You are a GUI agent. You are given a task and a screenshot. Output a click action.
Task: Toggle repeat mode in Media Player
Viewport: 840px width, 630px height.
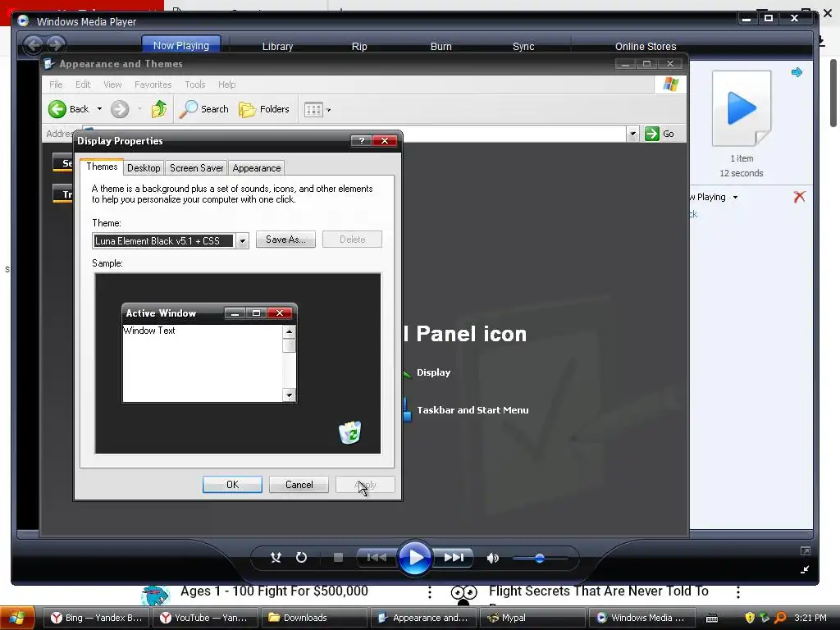[302, 558]
